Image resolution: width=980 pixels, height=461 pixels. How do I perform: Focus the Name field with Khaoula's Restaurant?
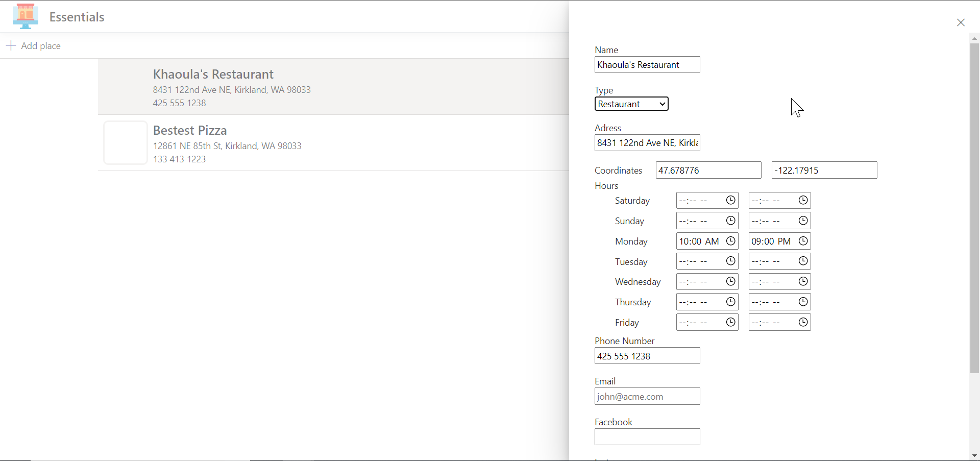pyautogui.click(x=647, y=65)
